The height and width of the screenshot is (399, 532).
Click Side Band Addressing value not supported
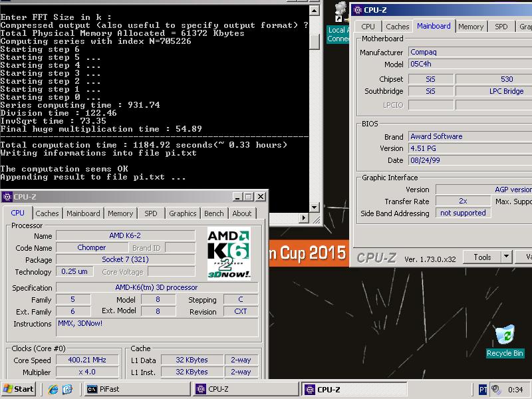(463, 213)
